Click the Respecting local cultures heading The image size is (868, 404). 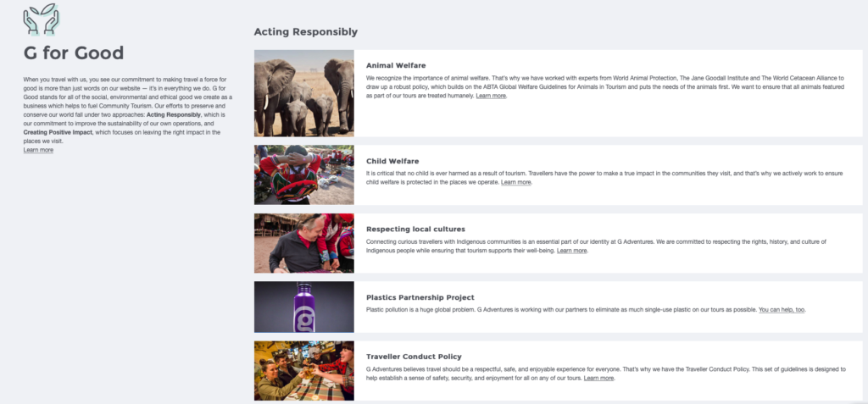pyautogui.click(x=415, y=229)
